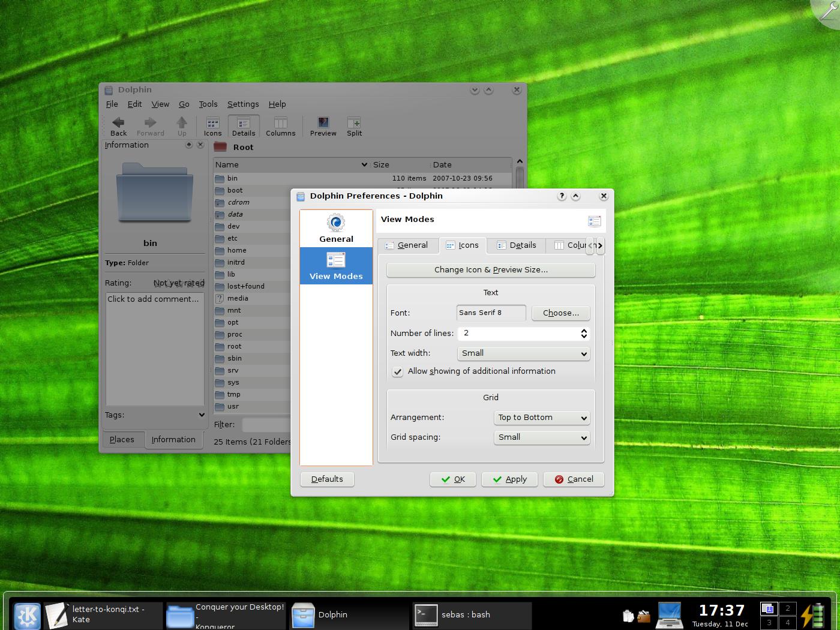
Task: Open the Arrangement dropdown
Action: tap(542, 418)
